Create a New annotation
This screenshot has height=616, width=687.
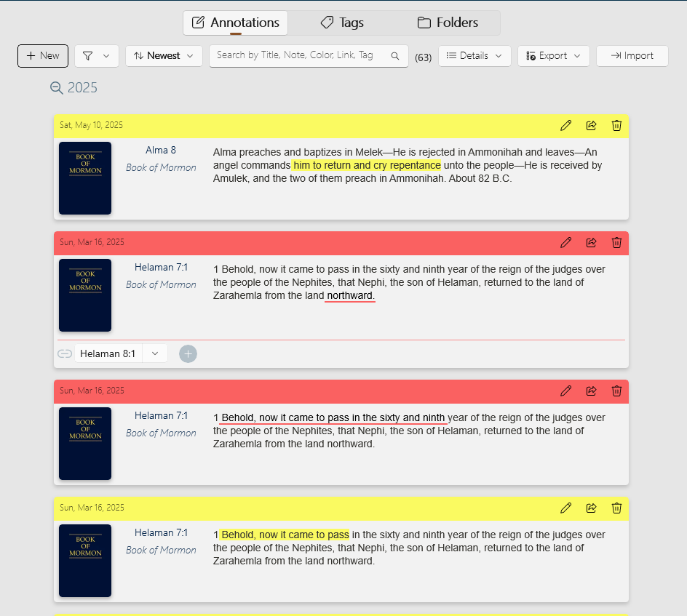[x=43, y=56]
